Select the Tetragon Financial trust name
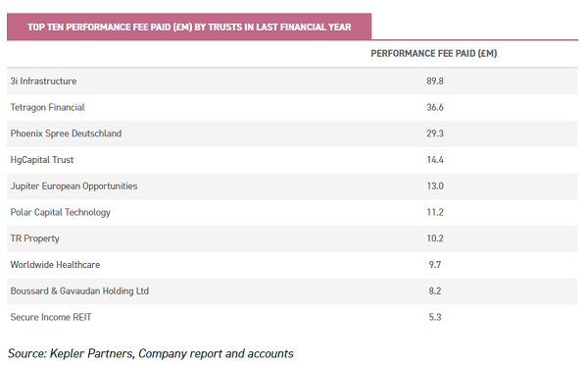Viewport: 588px width, 368px height. pos(48,107)
